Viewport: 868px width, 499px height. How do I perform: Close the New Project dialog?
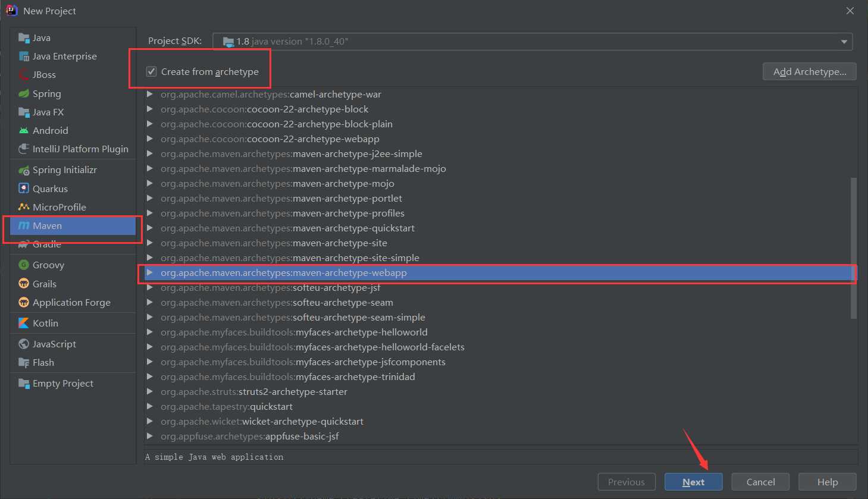850,11
